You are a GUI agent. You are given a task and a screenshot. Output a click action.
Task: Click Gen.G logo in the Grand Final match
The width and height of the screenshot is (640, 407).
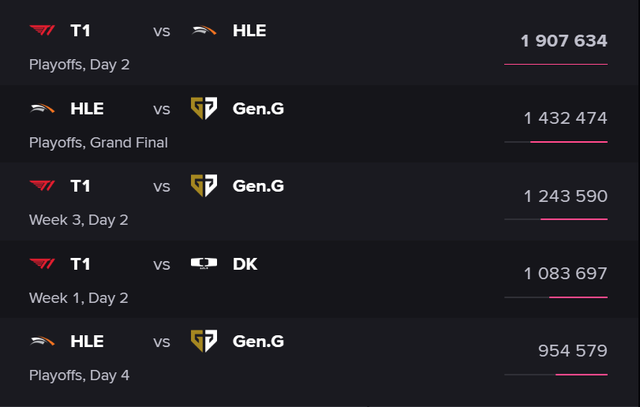(204, 108)
